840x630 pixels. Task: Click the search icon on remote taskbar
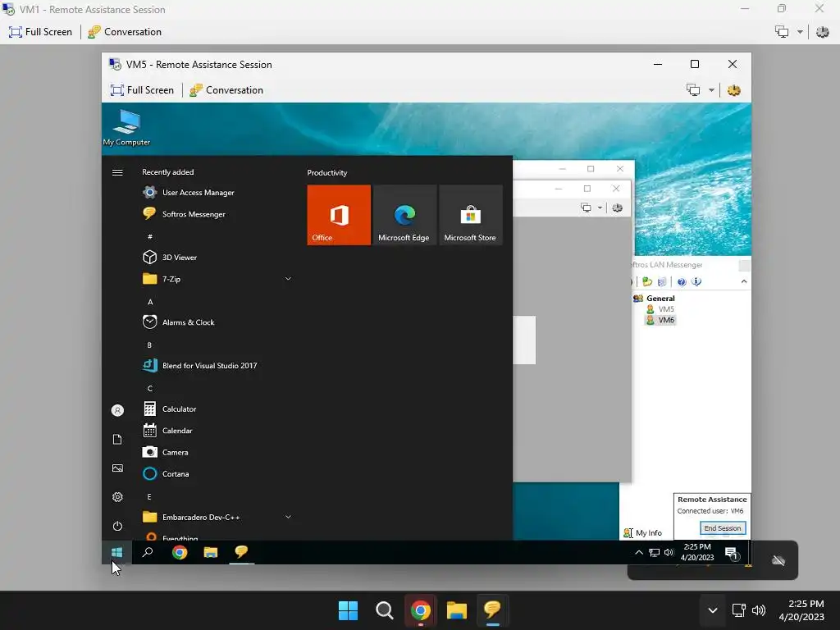coord(148,552)
